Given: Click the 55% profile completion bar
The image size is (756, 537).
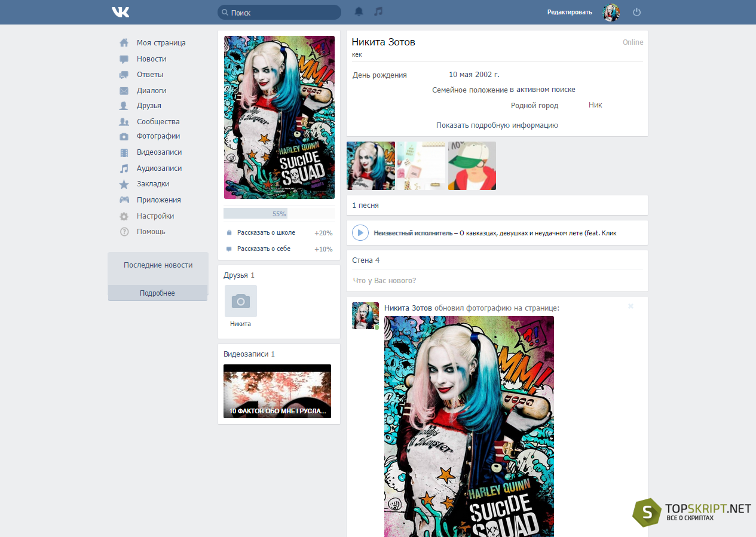Looking at the screenshot, I should coord(279,213).
